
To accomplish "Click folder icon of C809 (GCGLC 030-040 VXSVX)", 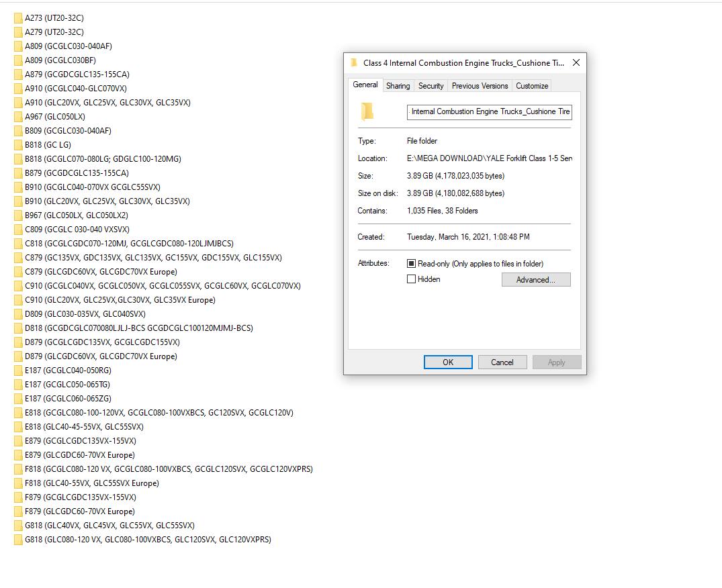I will click(x=18, y=230).
